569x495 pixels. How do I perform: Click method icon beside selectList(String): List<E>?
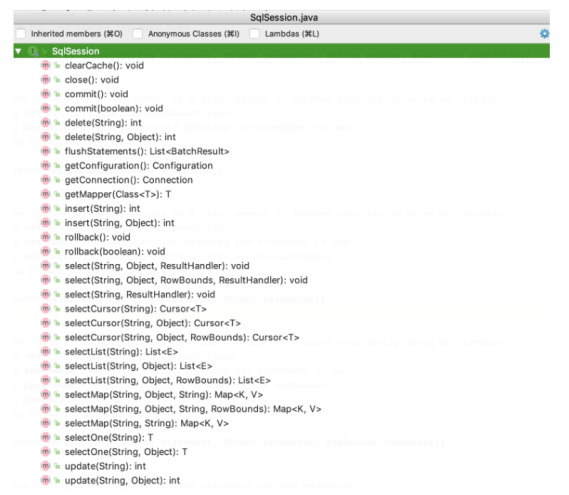45,351
